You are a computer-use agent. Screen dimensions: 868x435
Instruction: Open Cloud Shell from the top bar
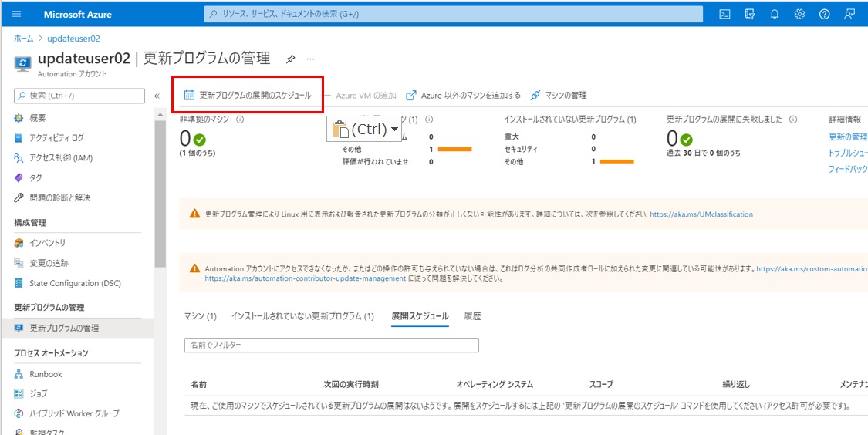[x=724, y=15]
